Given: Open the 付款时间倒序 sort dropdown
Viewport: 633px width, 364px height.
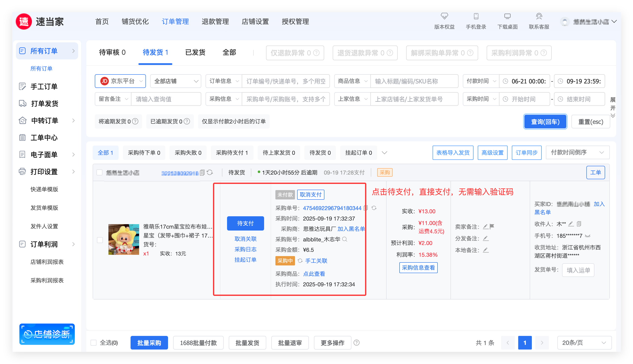Looking at the screenshot, I should (577, 152).
